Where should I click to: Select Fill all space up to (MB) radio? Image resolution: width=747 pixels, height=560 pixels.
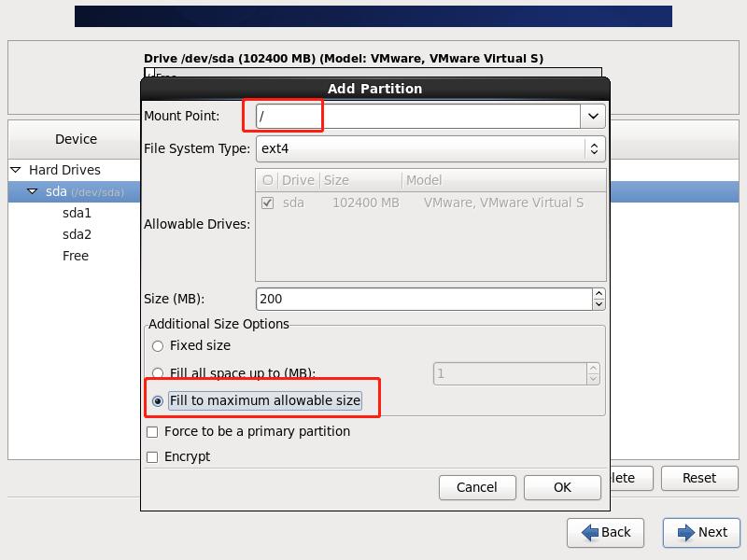158,372
